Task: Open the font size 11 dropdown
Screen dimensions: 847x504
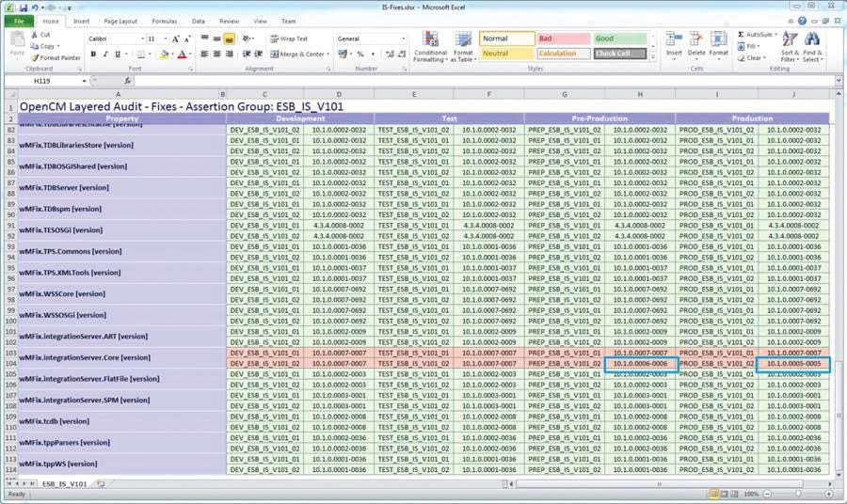Action: click(x=166, y=39)
